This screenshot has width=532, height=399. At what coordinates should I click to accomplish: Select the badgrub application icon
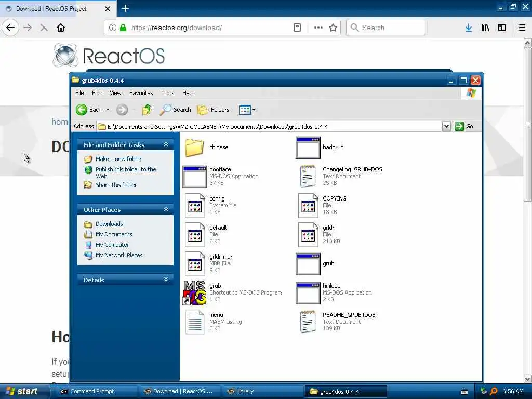click(x=308, y=148)
